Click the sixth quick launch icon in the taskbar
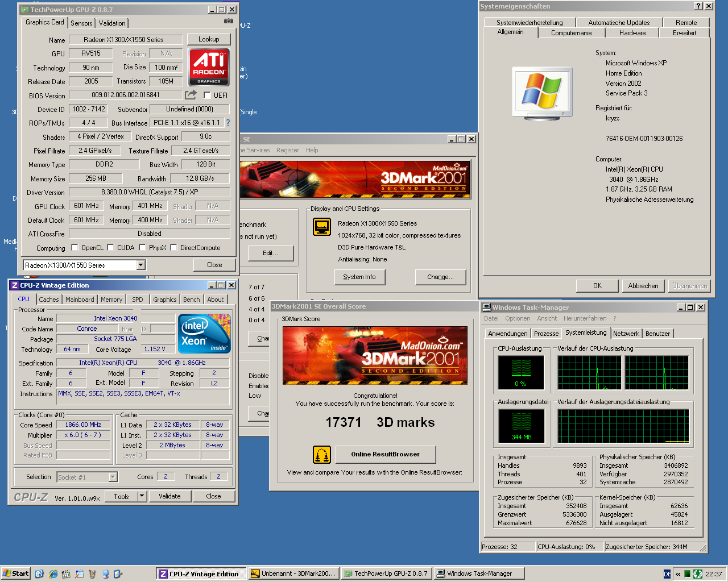Viewport: 728px width, 582px height. click(x=105, y=574)
